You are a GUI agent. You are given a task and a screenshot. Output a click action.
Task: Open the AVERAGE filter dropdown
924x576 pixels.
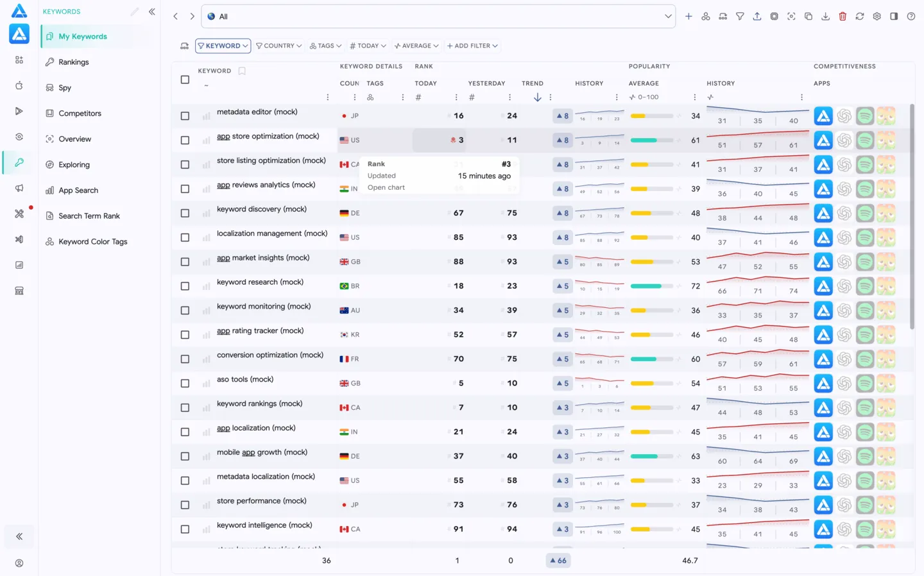pos(416,46)
